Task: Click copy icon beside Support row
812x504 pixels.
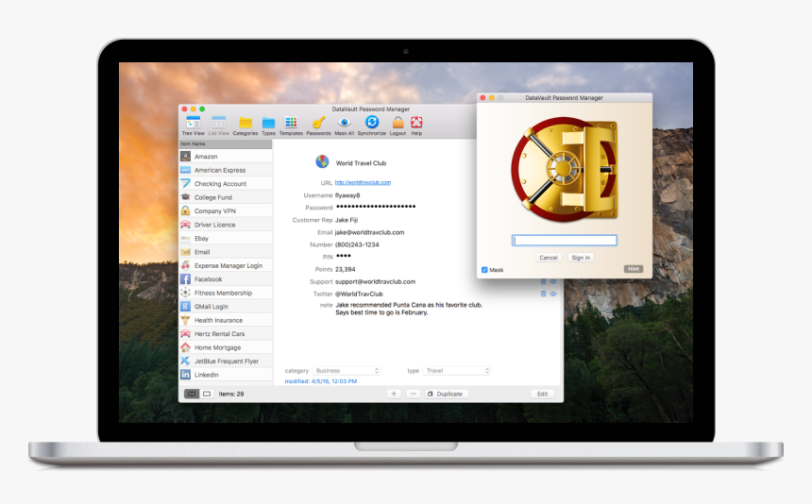Action: coord(543,281)
